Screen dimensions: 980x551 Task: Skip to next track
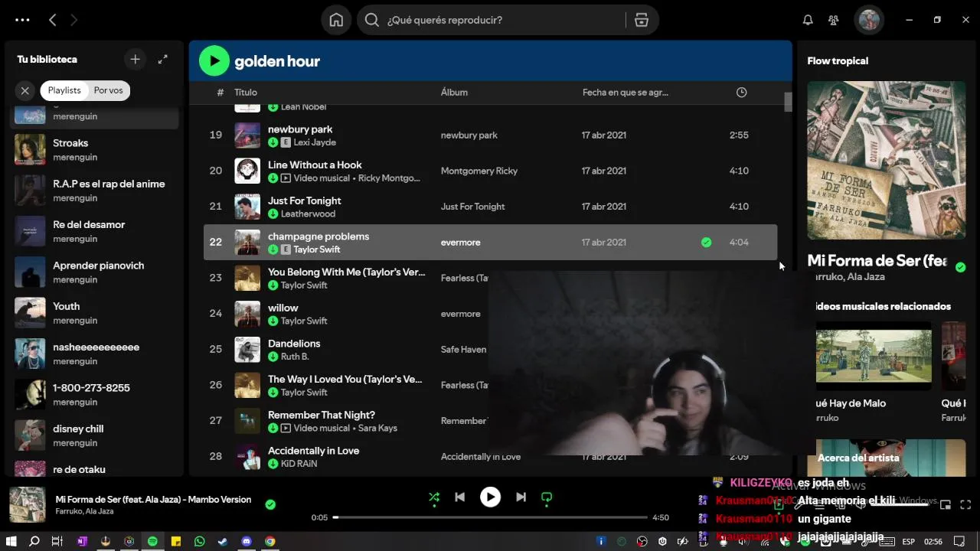coord(521,497)
